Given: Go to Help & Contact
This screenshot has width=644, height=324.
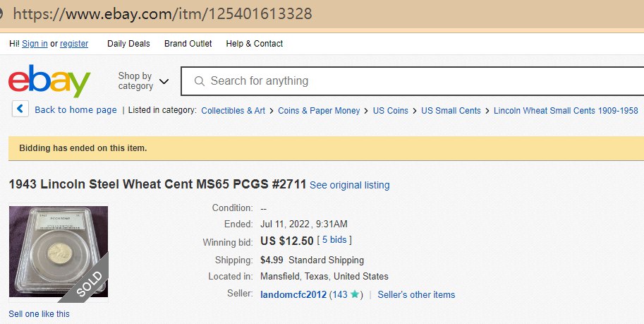Looking at the screenshot, I should [x=254, y=44].
